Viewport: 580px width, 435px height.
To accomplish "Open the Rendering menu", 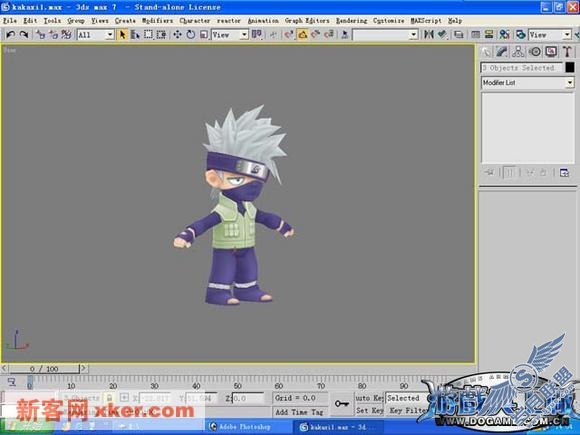I will (x=351, y=21).
